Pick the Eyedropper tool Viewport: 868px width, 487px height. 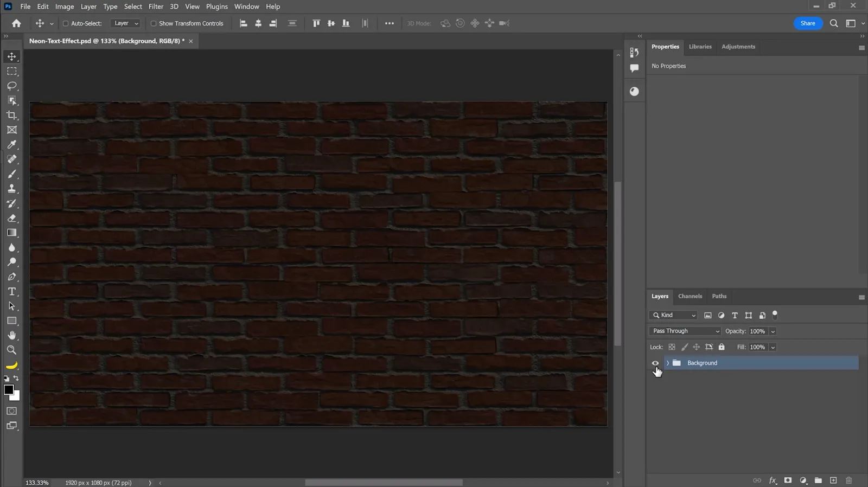point(12,145)
